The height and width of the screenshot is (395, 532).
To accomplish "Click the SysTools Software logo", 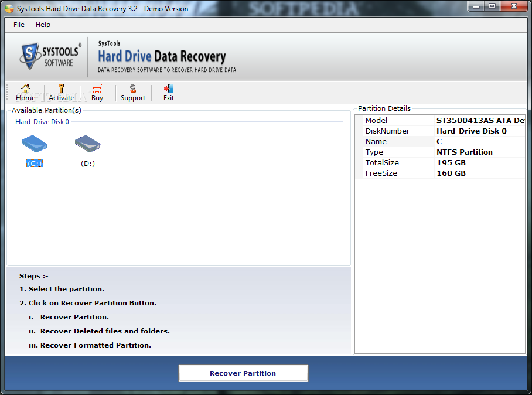I will [50, 56].
